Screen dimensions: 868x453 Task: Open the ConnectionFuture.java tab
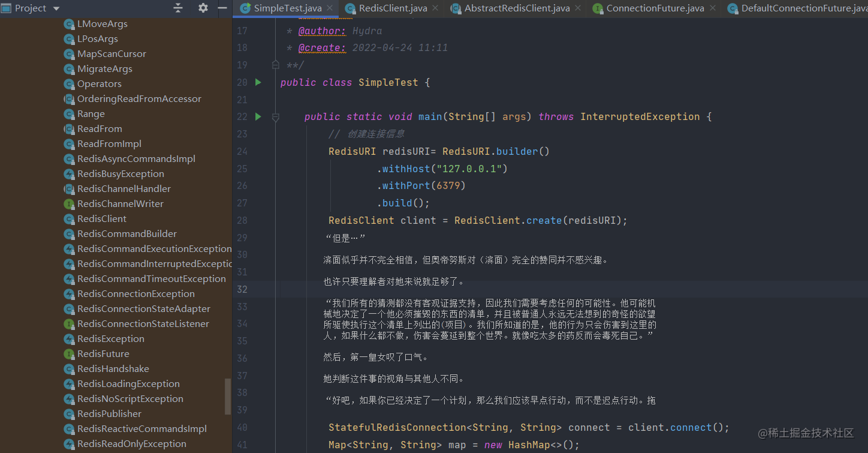(655, 8)
